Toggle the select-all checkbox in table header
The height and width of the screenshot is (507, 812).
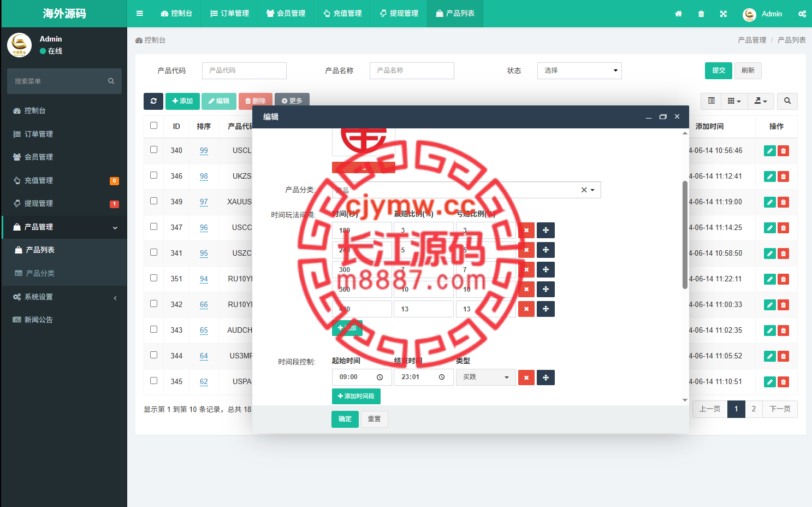click(x=154, y=126)
